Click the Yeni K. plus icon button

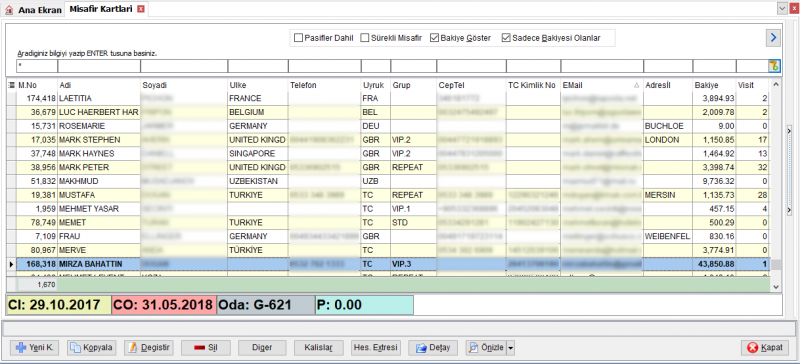tap(35, 348)
